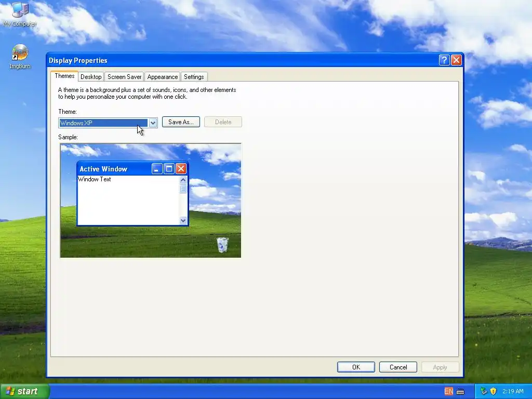532x399 pixels.
Task: Click the greyed Delete button
Action: [x=223, y=122]
